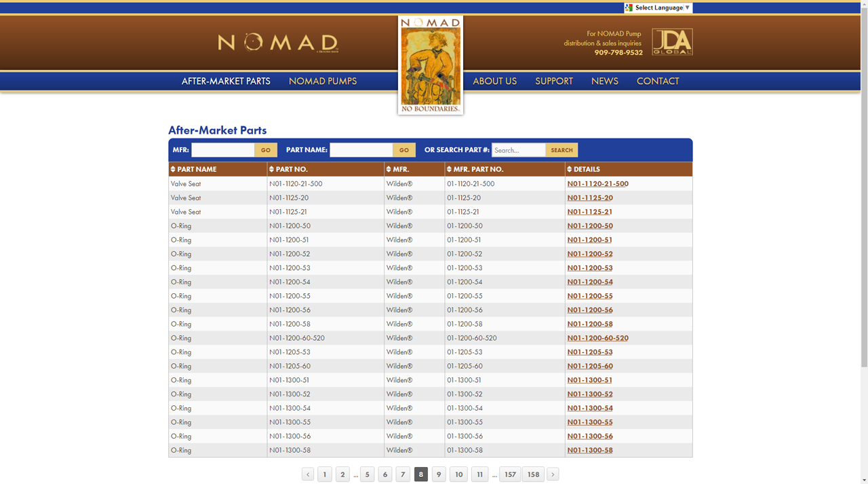
Task: Go to page 5
Action: point(368,474)
